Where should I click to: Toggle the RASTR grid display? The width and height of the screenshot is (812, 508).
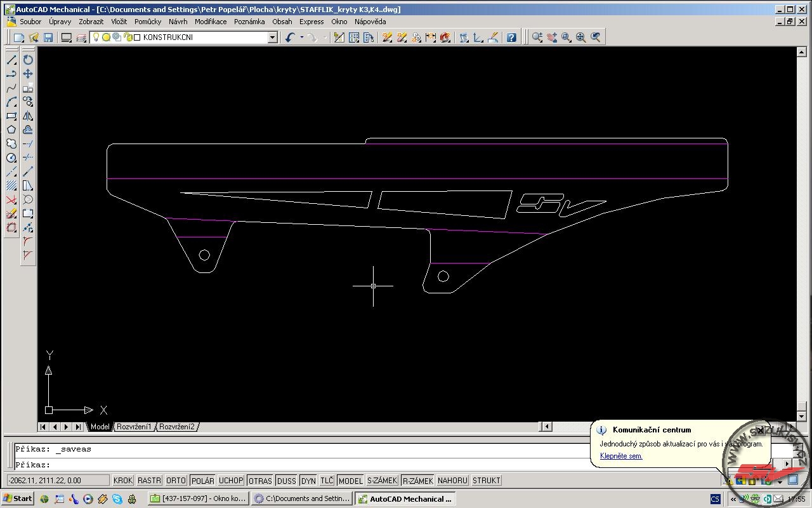[149, 481]
